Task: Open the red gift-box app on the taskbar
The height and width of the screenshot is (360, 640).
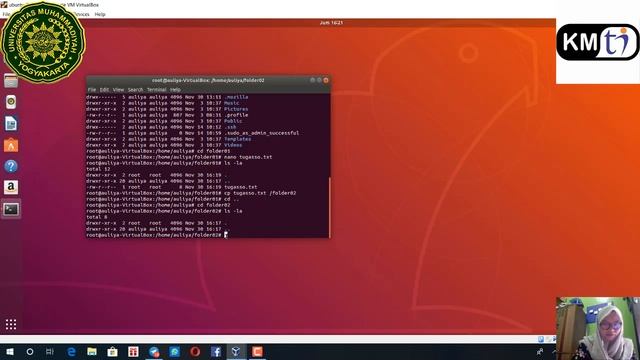Action: 133,352
